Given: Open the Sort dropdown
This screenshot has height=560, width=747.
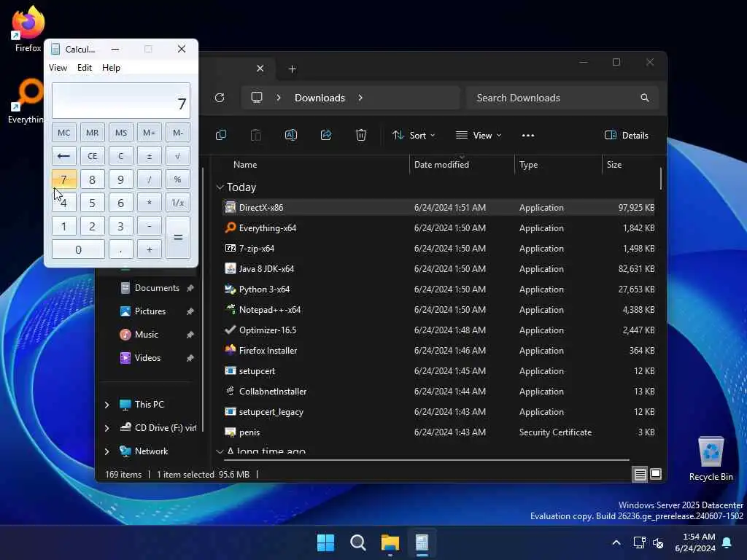Looking at the screenshot, I should (x=414, y=135).
